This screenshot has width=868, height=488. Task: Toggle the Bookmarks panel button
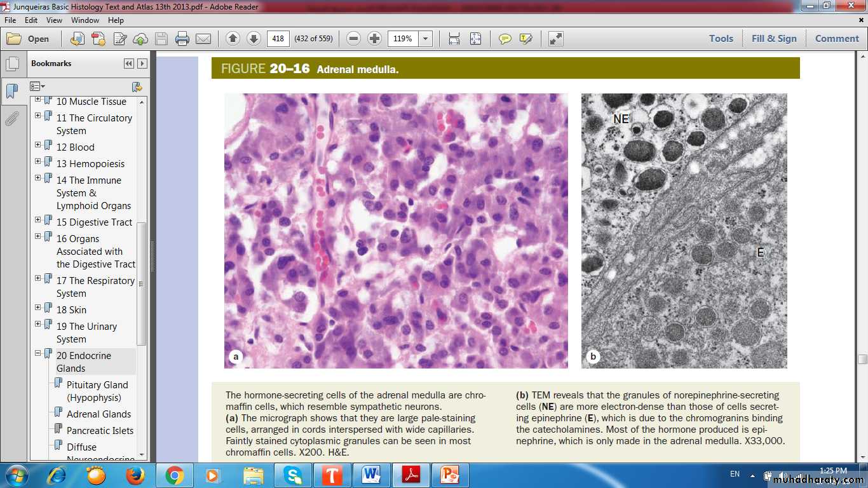(12, 91)
